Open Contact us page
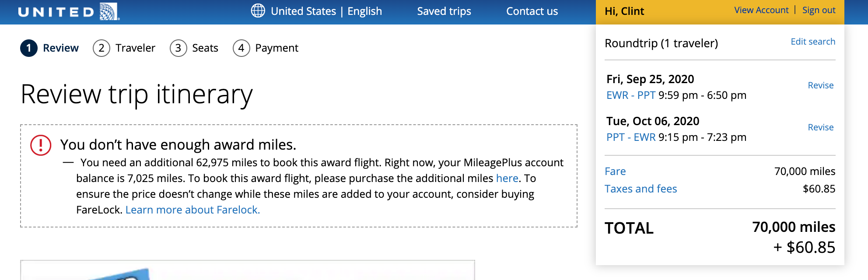The image size is (868, 280). click(532, 11)
